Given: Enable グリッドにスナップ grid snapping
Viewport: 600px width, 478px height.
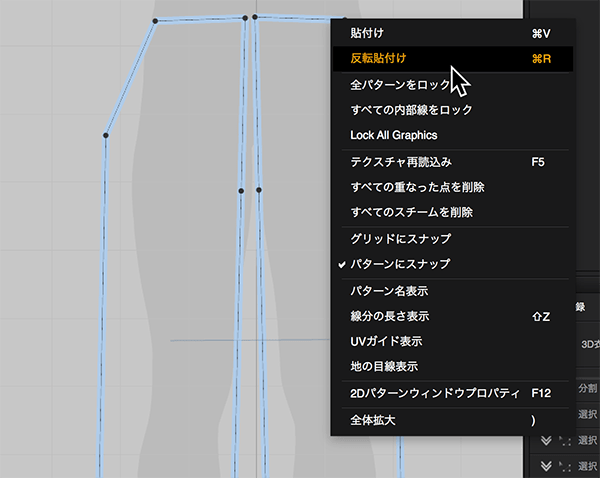Looking at the screenshot, I should [400, 239].
